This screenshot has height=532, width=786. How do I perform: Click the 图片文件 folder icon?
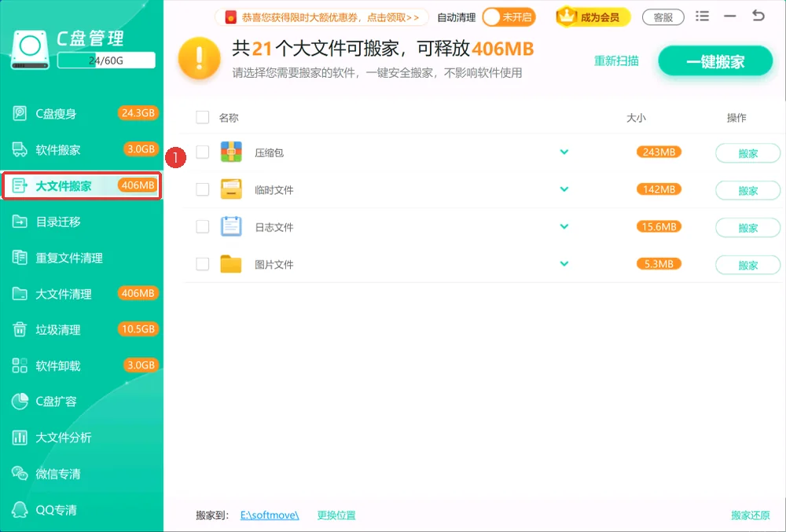231,264
